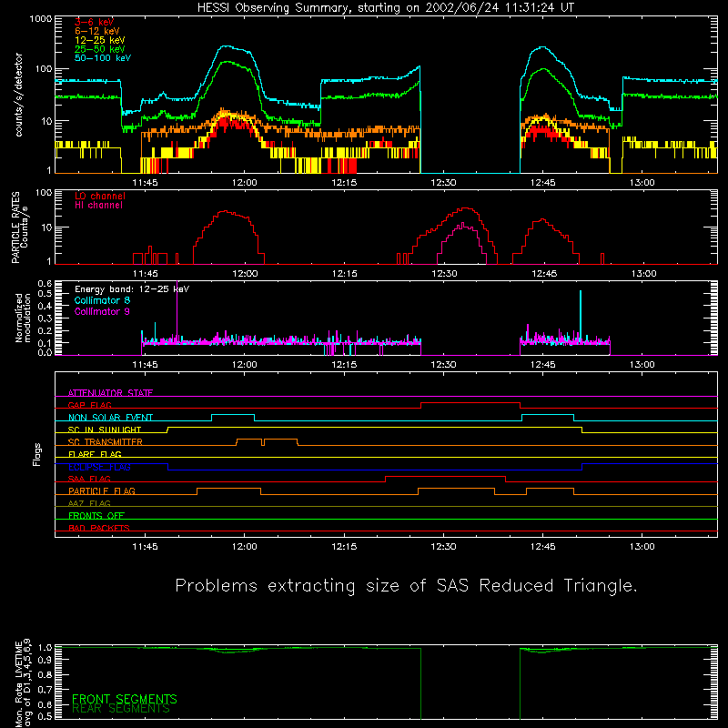Click the green '25-50 keV' legend label
This screenshot has height=728, width=728.
pyautogui.click(x=100, y=49)
